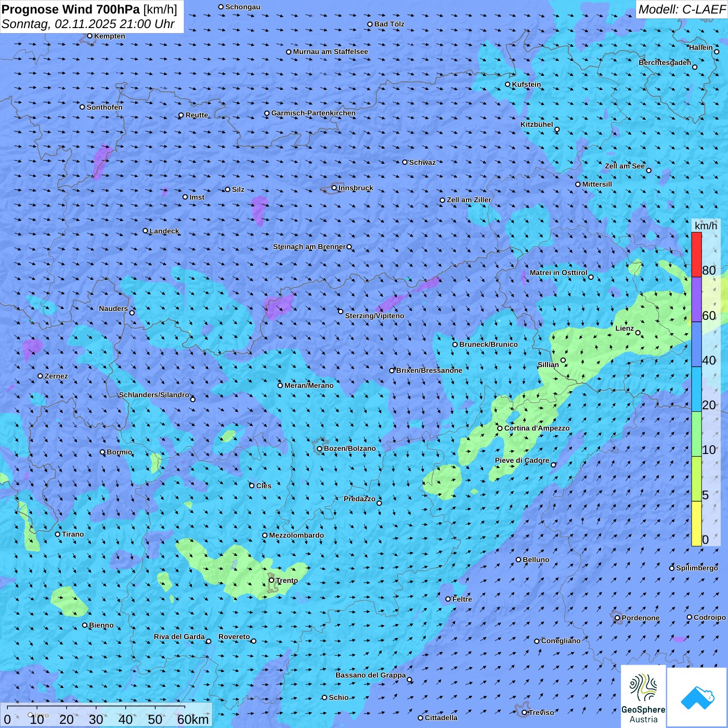Click the Trento city marker
The image size is (728, 728).
coord(271,580)
